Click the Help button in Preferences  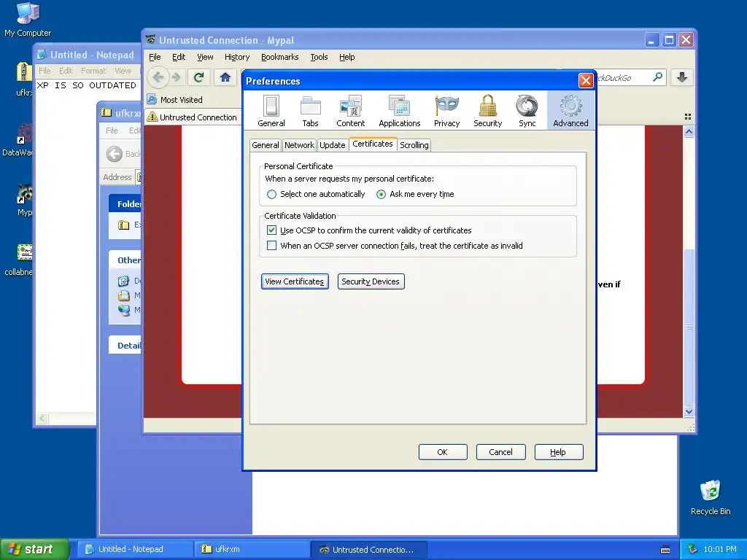coord(558,452)
